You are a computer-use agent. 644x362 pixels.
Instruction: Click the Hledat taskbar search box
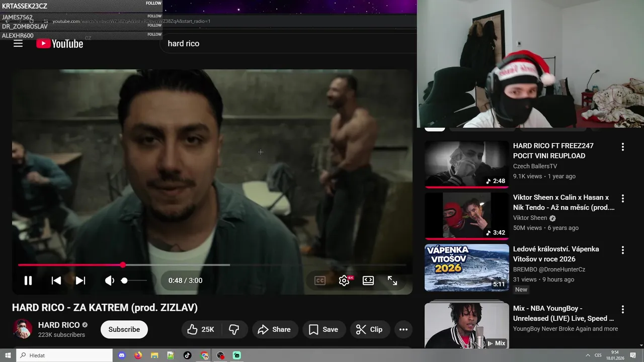pos(64,355)
